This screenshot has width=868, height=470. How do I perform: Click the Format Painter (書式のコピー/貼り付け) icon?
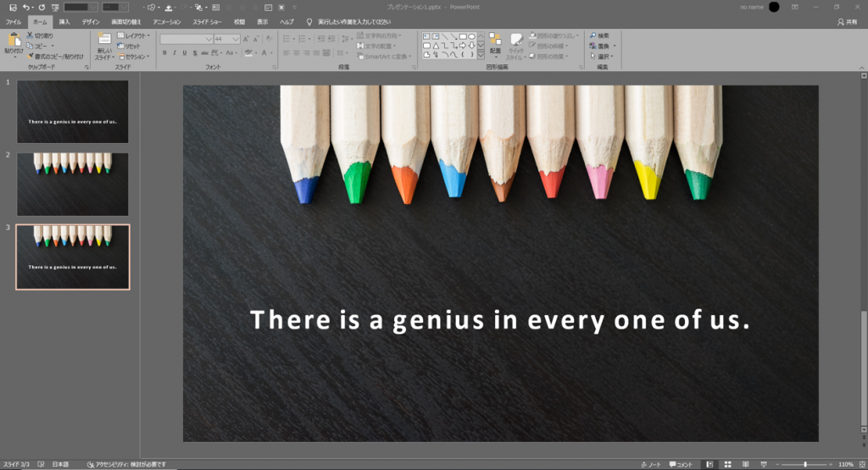[x=31, y=57]
